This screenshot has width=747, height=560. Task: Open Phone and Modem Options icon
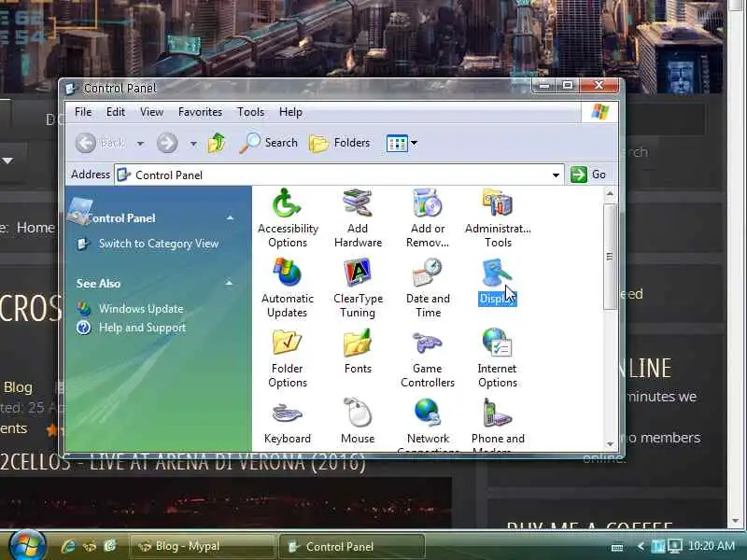tap(498, 424)
